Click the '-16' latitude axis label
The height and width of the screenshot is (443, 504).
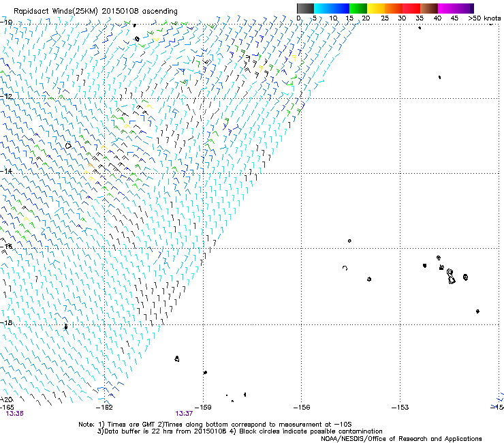6,247
